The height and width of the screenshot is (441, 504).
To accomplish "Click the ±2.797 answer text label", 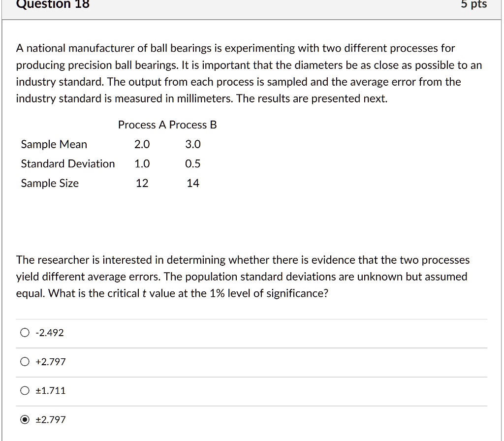I will (49, 419).
